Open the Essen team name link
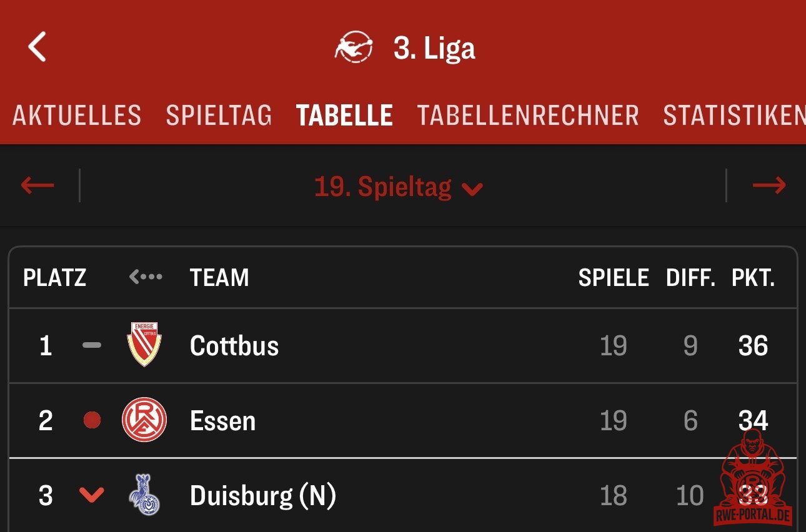 tap(222, 421)
